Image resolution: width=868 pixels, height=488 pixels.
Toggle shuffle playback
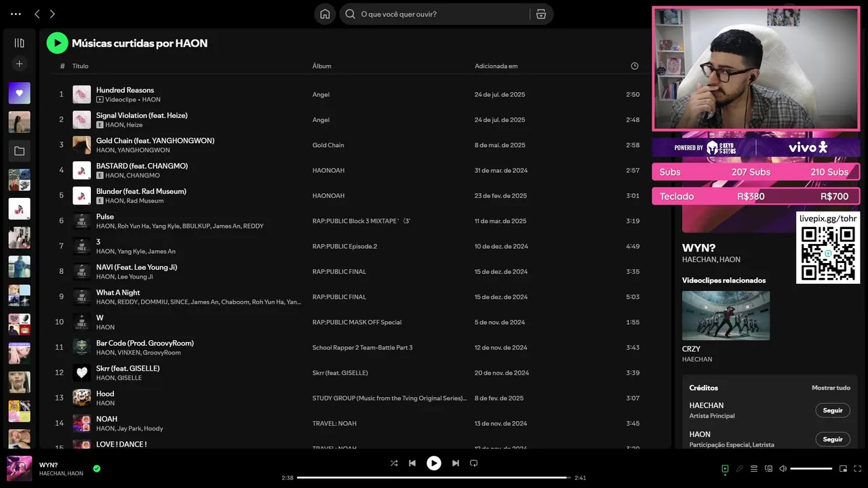point(394,463)
